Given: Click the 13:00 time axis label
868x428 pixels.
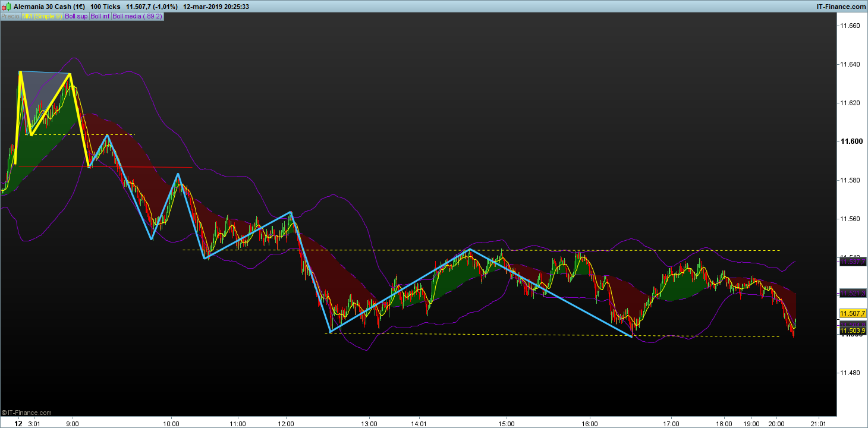Looking at the screenshot, I should [369, 424].
